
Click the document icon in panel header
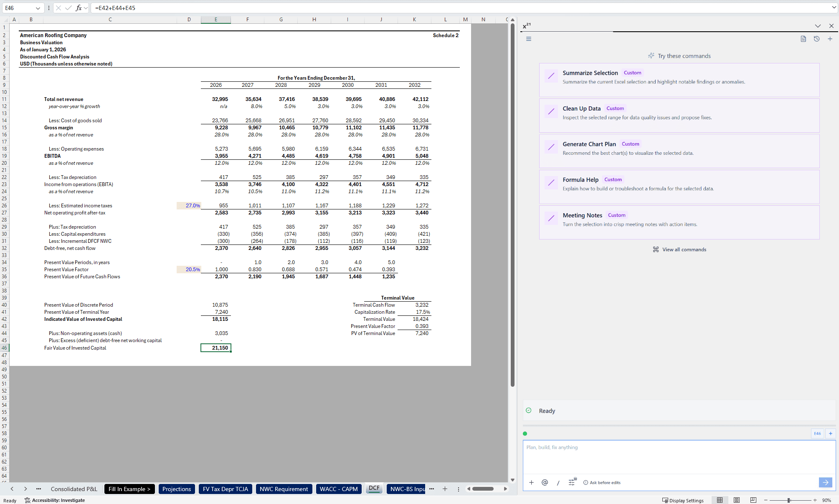tap(803, 39)
